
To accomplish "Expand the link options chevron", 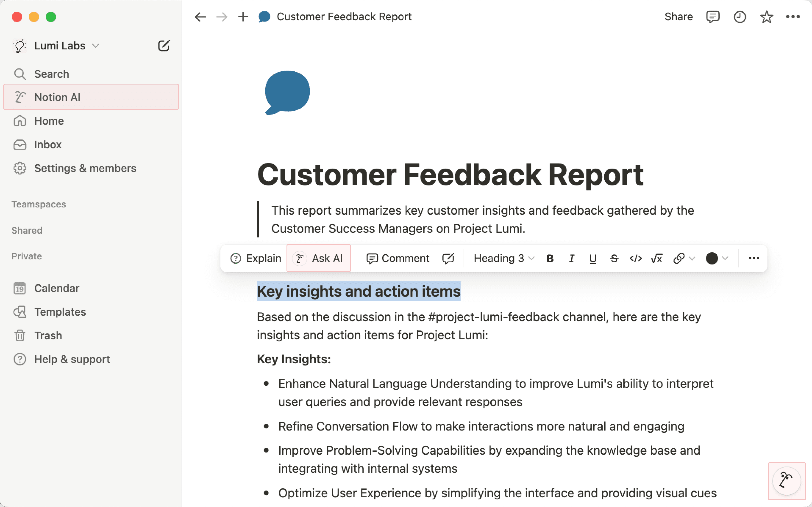I will (692, 259).
